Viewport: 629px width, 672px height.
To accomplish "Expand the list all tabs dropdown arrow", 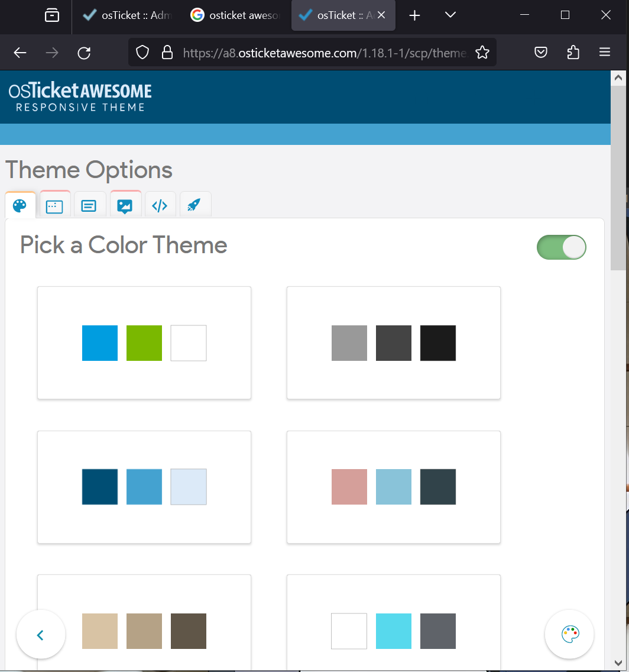I will pos(450,15).
